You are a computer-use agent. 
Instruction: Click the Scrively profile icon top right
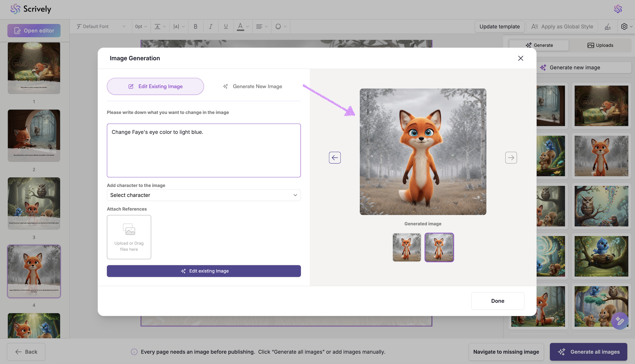pyautogui.click(x=618, y=9)
